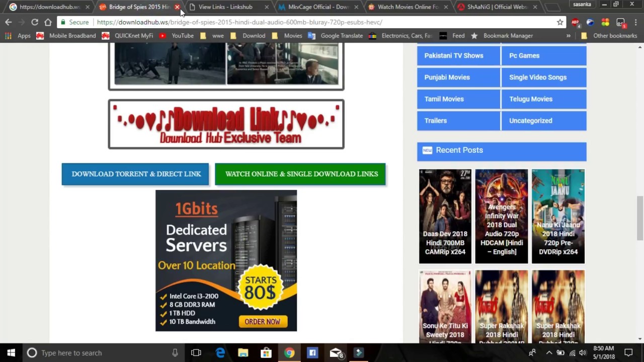Switch to the Watch Movies Online tab
This screenshot has height=362, width=644.
click(x=408, y=7)
